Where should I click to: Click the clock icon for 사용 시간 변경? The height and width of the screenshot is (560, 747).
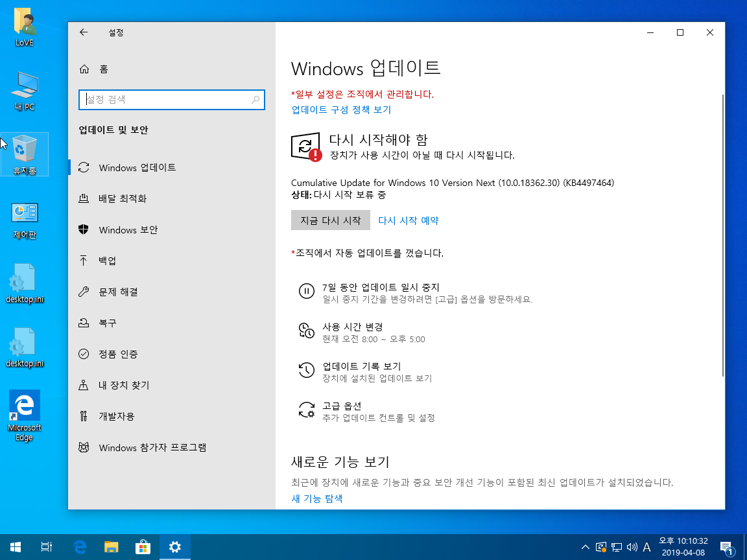click(306, 330)
